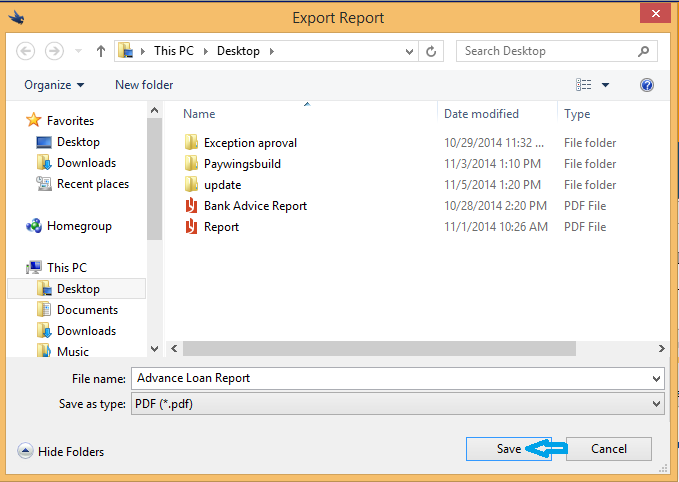This screenshot has width=679, height=482.
Task: Expand the Save as type dropdown
Action: [x=656, y=404]
